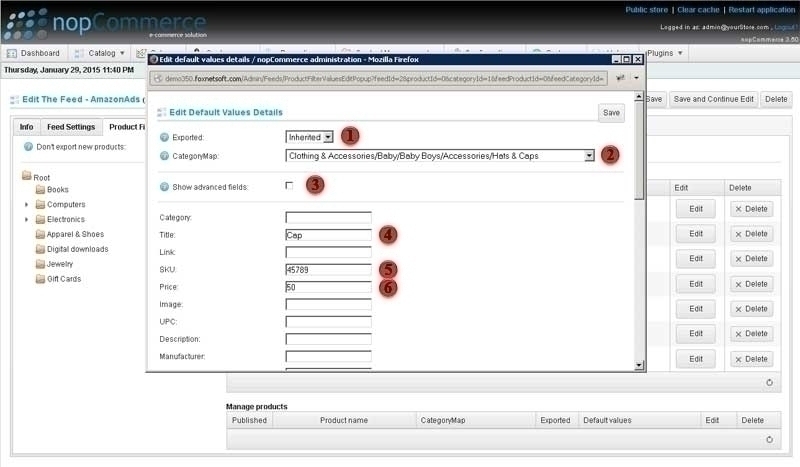Click the Firefox popup title bar icon

coord(154,59)
